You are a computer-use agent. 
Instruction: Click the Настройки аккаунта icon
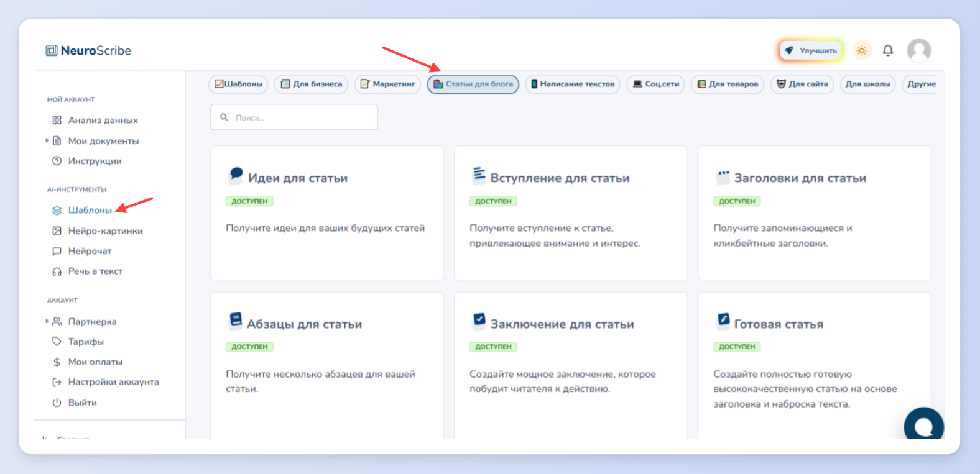click(57, 383)
